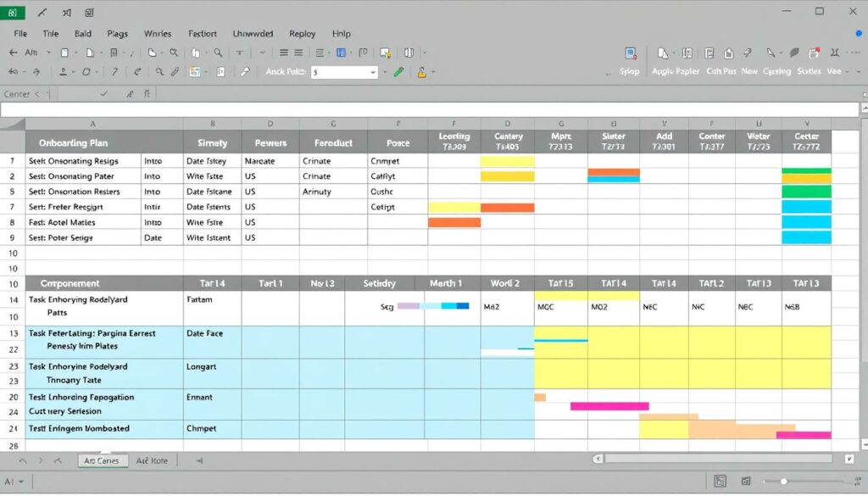
Task: Open the Reploy menu
Action: (x=303, y=34)
